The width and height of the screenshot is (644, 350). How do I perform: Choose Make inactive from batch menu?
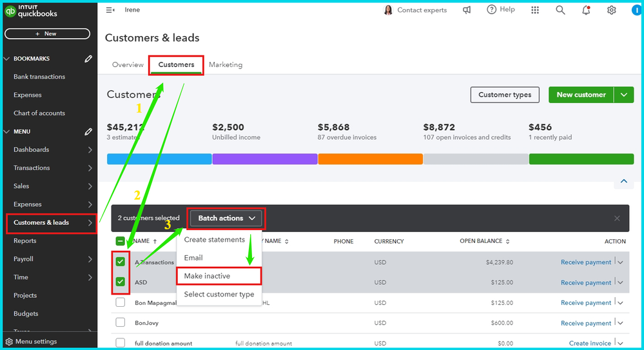point(219,276)
